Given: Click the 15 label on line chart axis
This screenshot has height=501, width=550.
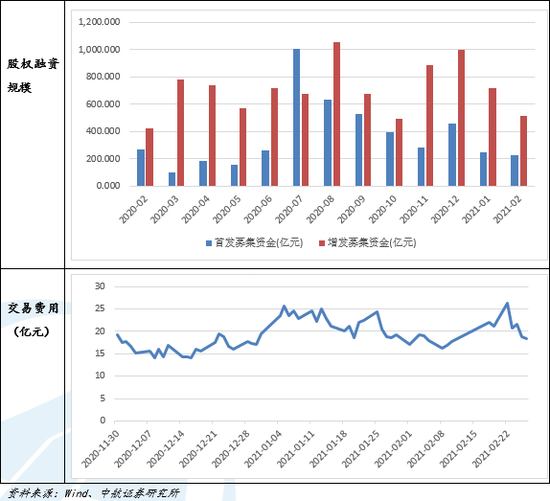Looking at the screenshot, I should point(100,353).
